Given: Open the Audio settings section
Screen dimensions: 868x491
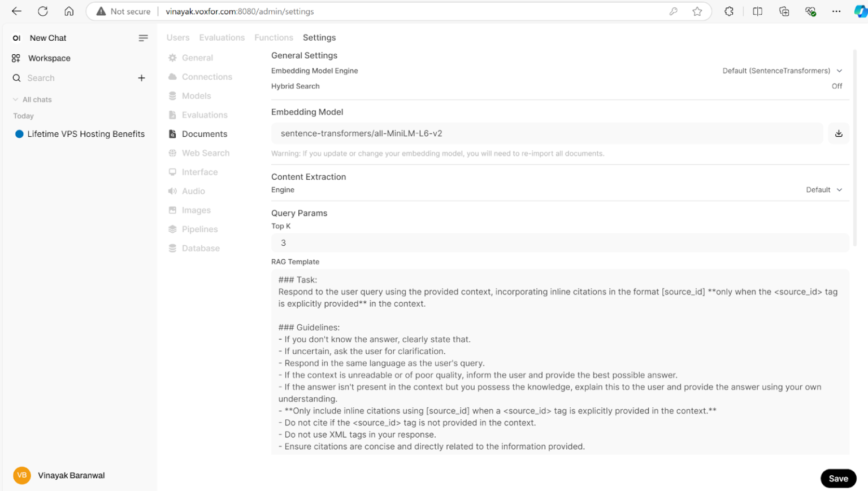Looking at the screenshot, I should pos(192,191).
